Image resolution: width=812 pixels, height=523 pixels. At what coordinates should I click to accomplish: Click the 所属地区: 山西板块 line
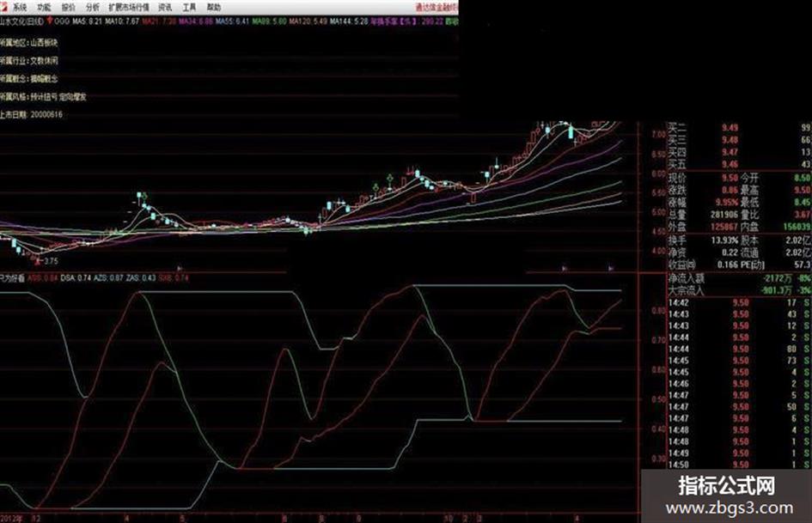(29, 42)
